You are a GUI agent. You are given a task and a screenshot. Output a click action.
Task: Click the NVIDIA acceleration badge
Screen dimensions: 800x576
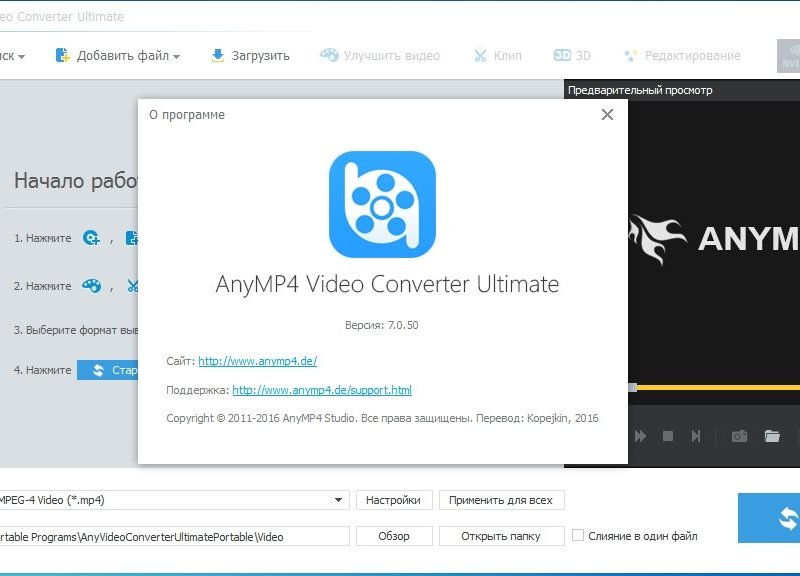(788, 56)
